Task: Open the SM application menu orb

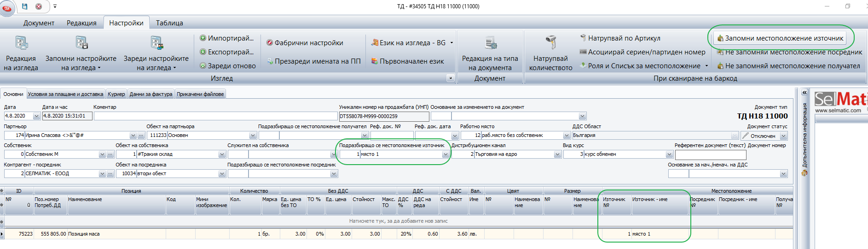Action: (x=7, y=8)
